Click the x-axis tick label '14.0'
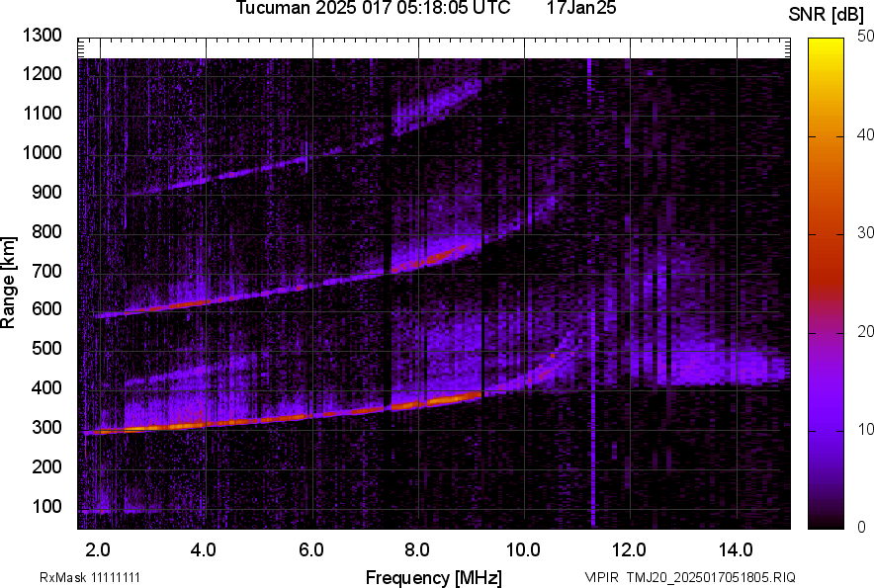Image resolution: width=874 pixels, height=588 pixels. [x=737, y=549]
